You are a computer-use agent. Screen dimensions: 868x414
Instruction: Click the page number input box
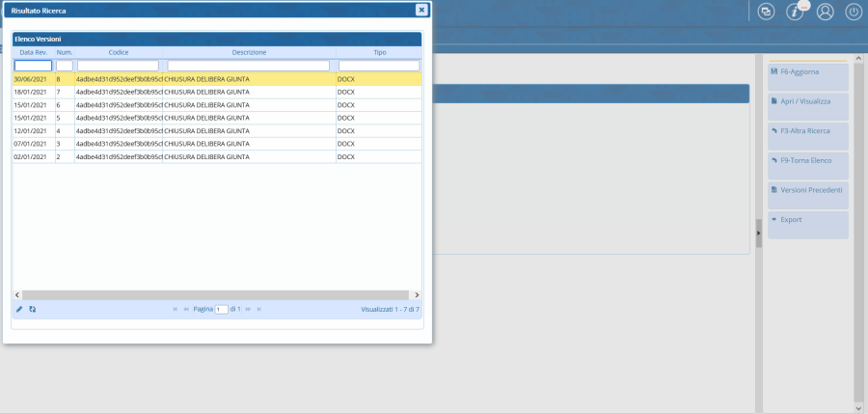221,309
